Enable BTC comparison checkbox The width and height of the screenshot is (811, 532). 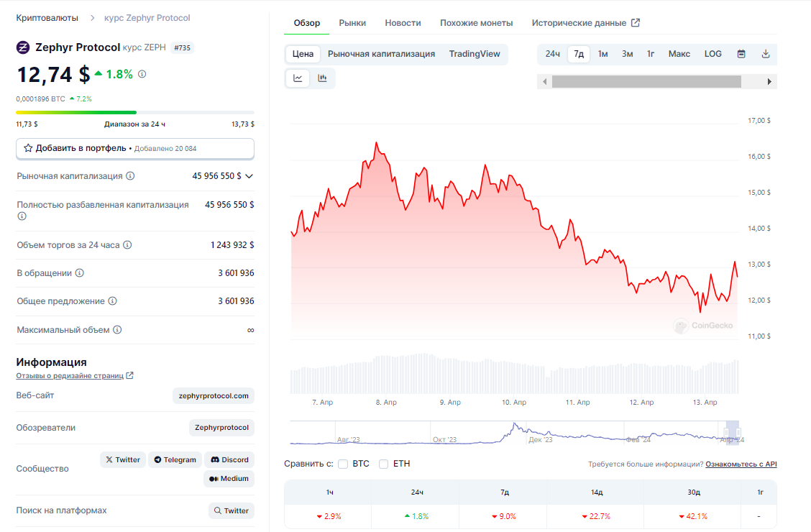[x=343, y=464]
